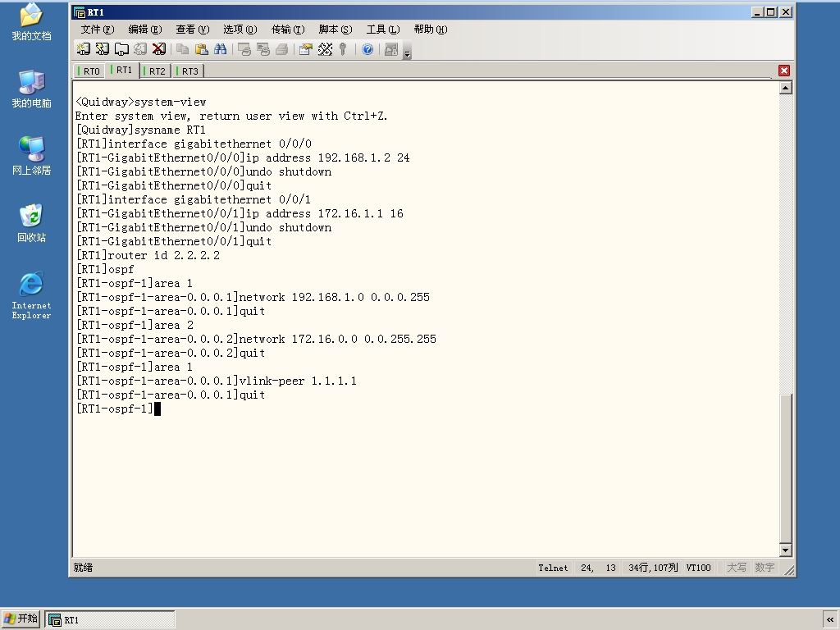Open Session Options toolbar icon

(306, 49)
